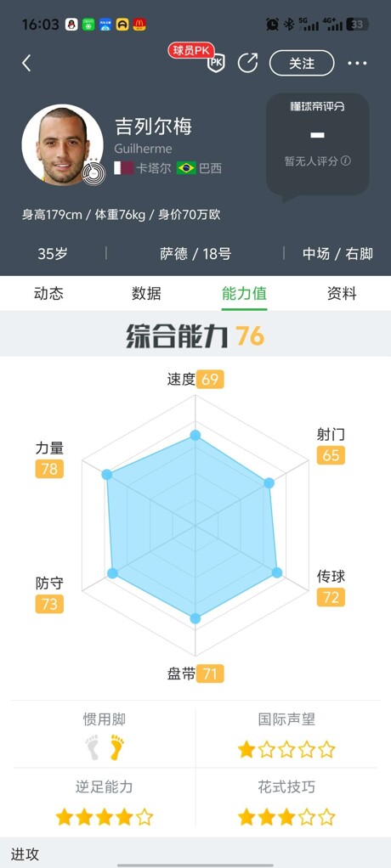Tap the back arrow icon
This screenshot has height=868, width=391.
pos(26,63)
